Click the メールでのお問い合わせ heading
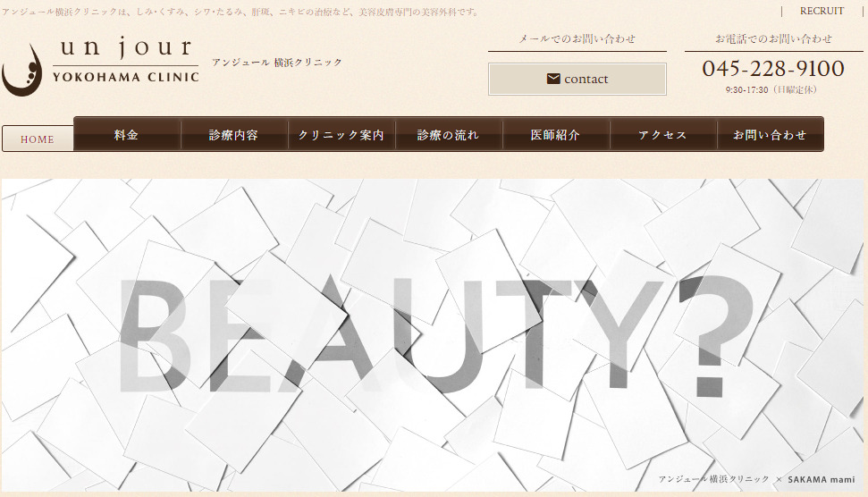The width and height of the screenshot is (868, 497). click(x=577, y=38)
